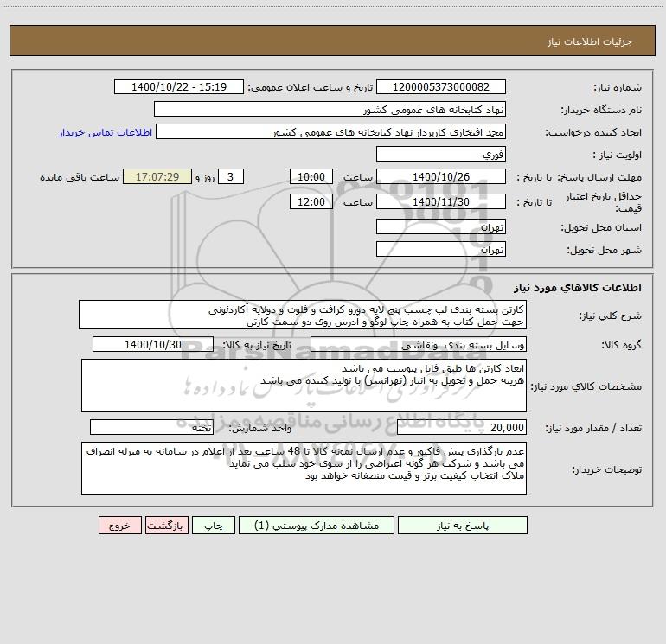Click the quantity field 20,000
The width and height of the screenshot is (666, 644).
pyautogui.click(x=462, y=428)
